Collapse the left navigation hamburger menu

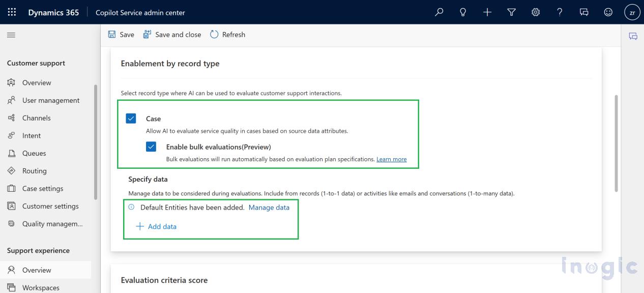[11, 35]
